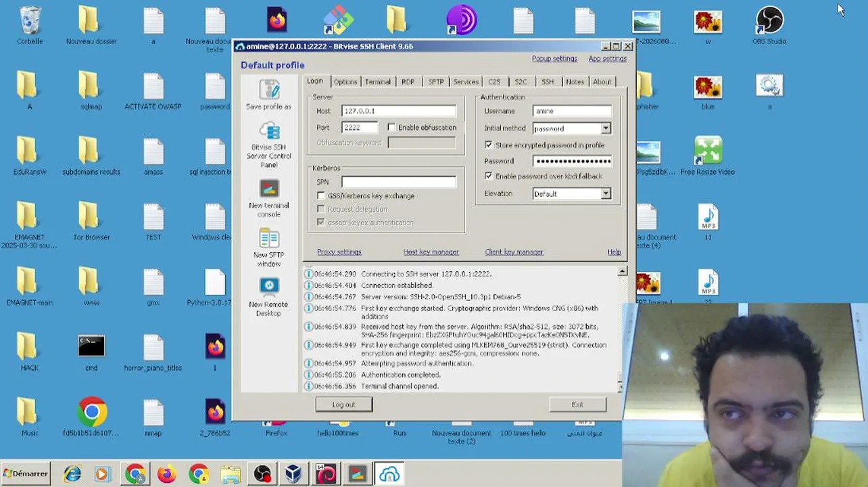The image size is (868, 487).
Task: Select the Bitvise SSH Client taskbar button
Action: (389, 474)
